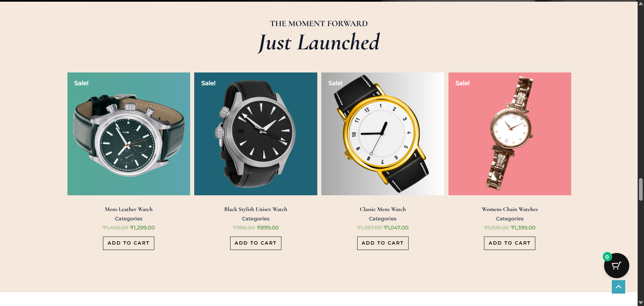This screenshot has width=644, height=306.
Task: Add Womens Chain Watches to cart
Action: tap(509, 243)
